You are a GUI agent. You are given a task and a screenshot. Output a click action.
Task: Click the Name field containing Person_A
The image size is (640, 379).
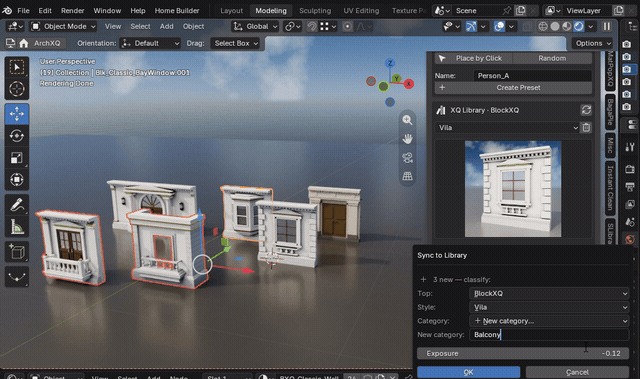click(x=533, y=76)
